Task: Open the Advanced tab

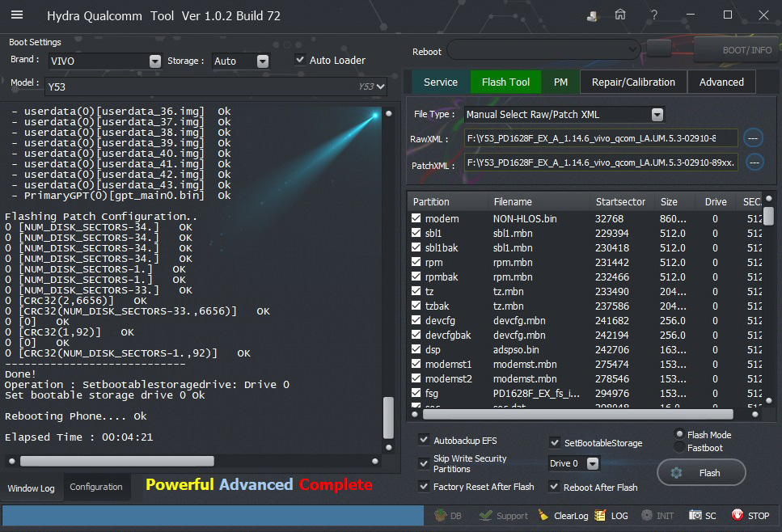Action: pyautogui.click(x=721, y=82)
